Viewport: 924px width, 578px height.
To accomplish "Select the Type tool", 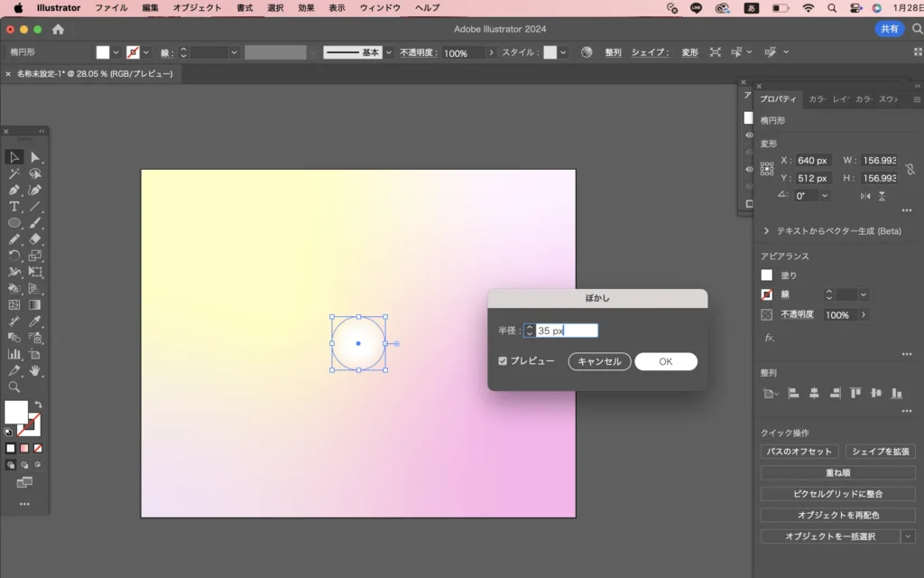I will 14,206.
